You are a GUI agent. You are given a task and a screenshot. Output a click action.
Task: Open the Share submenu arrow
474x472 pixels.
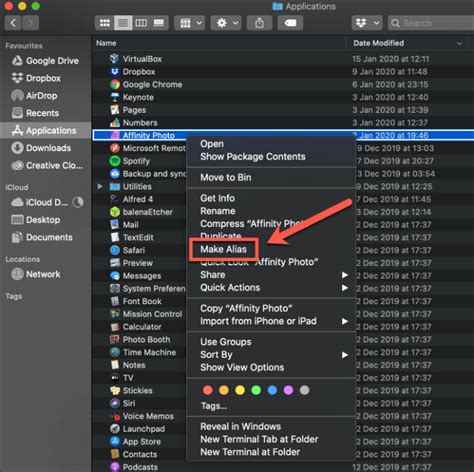(x=345, y=275)
